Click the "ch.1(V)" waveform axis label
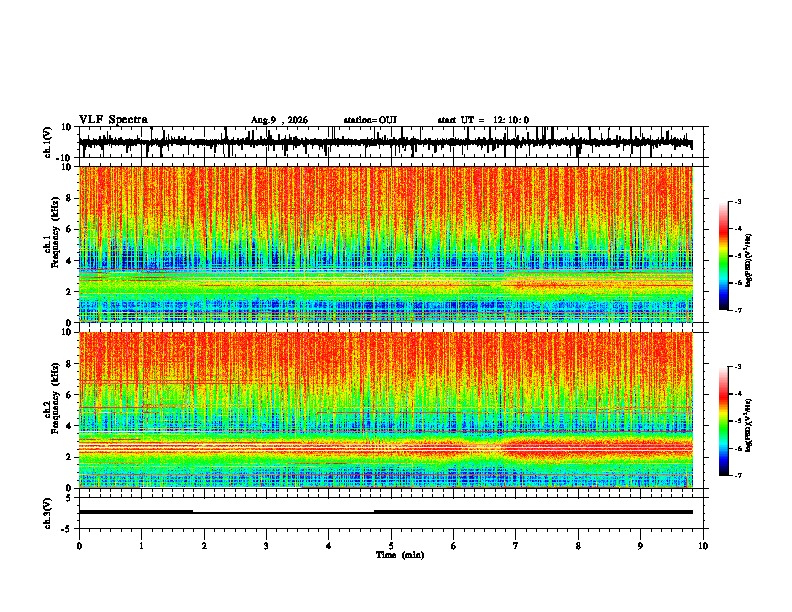 (x=48, y=142)
